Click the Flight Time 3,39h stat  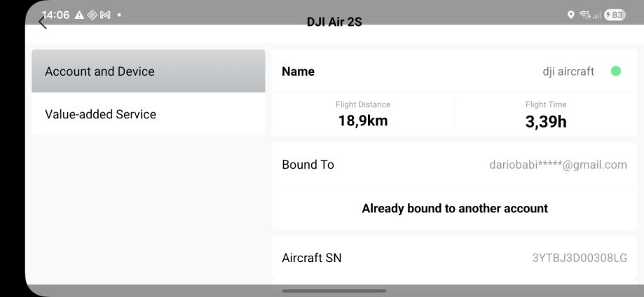point(546,116)
